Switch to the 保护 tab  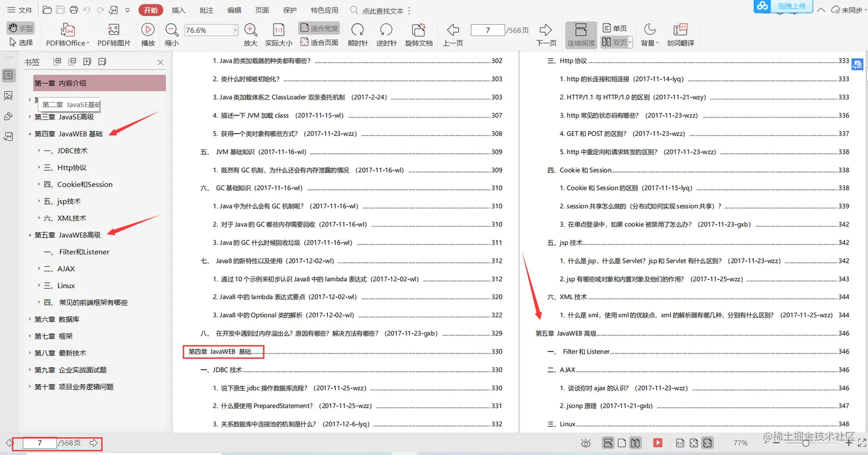(290, 10)
